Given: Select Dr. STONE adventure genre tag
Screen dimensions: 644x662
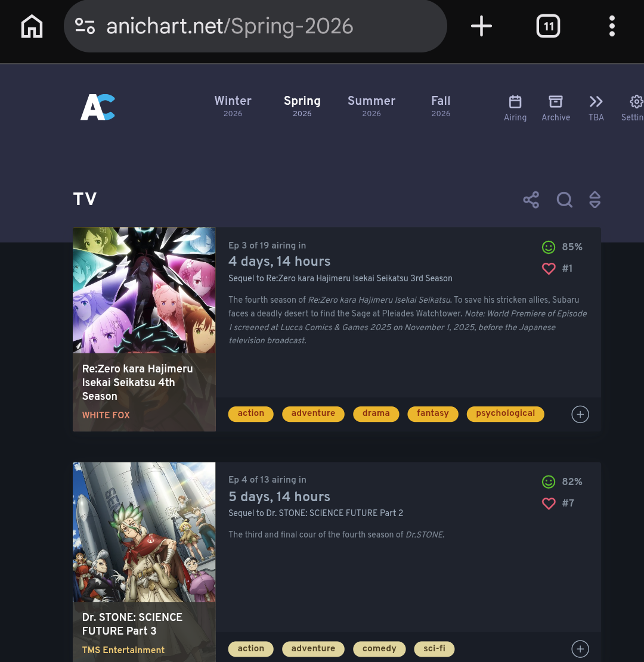Looking at the screenshot, I should 313,649.
